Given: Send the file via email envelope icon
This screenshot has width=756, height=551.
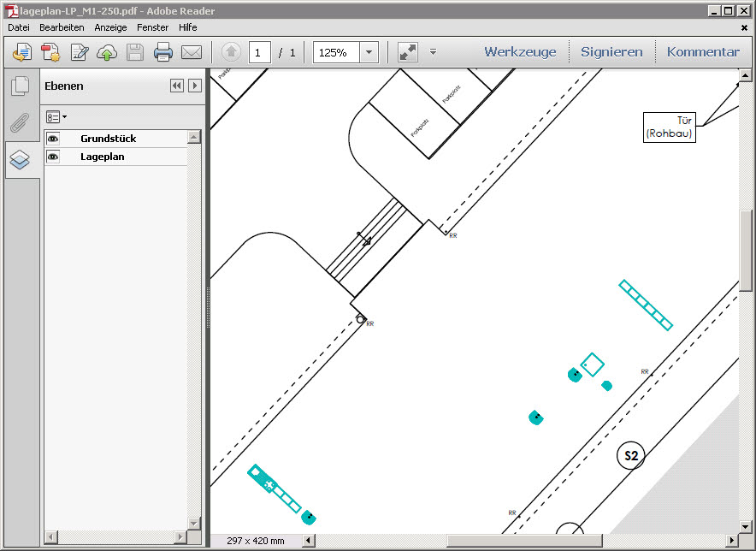Looking at the screenshot, I should click(192, 52).
